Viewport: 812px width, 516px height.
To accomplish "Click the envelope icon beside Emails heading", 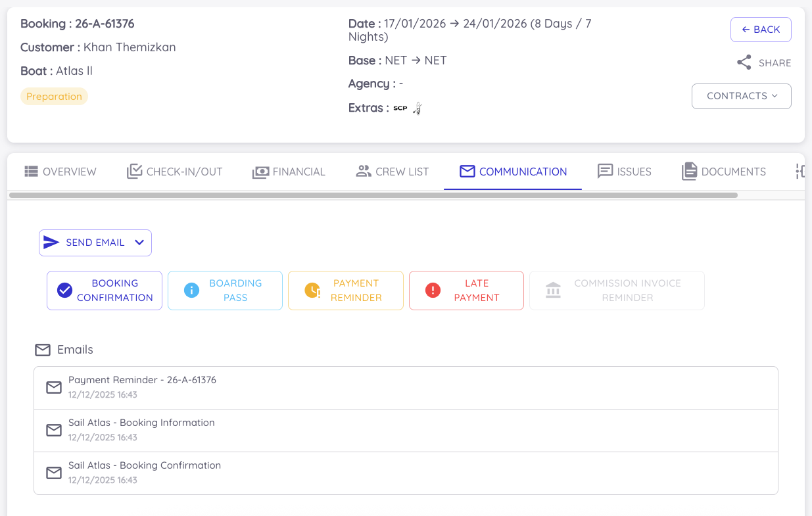I will [x=43, y=350].
